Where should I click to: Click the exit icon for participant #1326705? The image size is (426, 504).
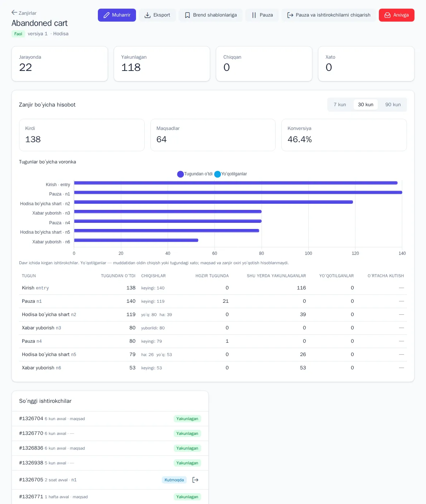click(x=195, y=480)
